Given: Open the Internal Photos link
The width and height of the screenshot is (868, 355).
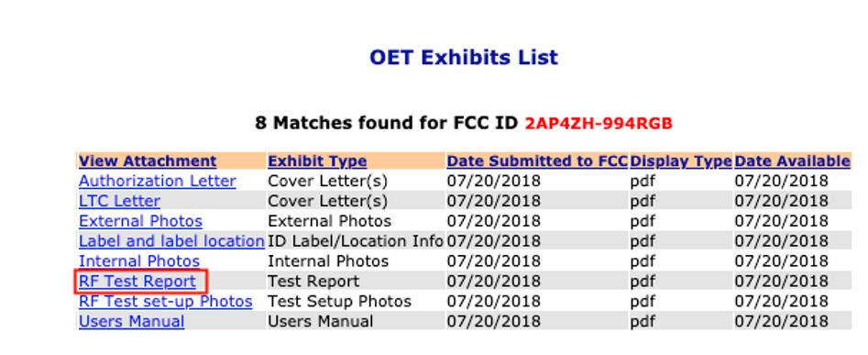Looking at the screenshot, I should coord(139,261).
